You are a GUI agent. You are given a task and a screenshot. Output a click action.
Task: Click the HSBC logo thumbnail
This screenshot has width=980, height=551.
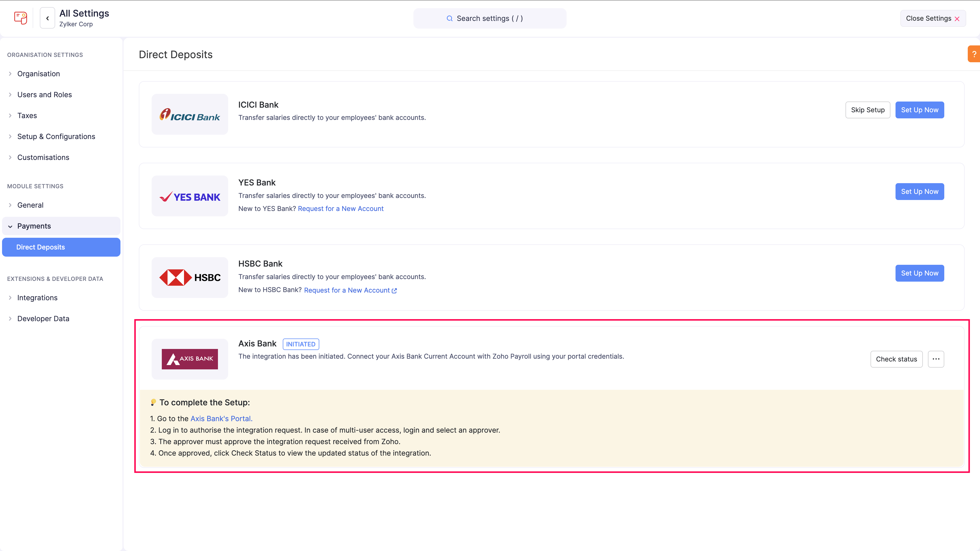click(190, 277)
